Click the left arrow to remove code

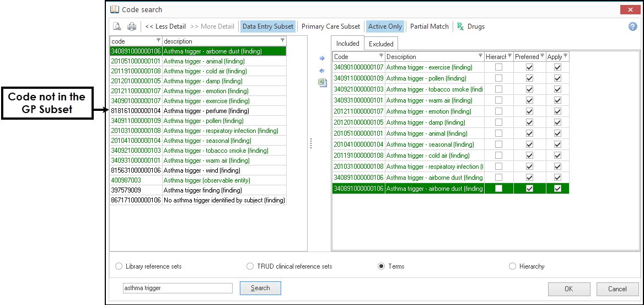pos(322,71)
